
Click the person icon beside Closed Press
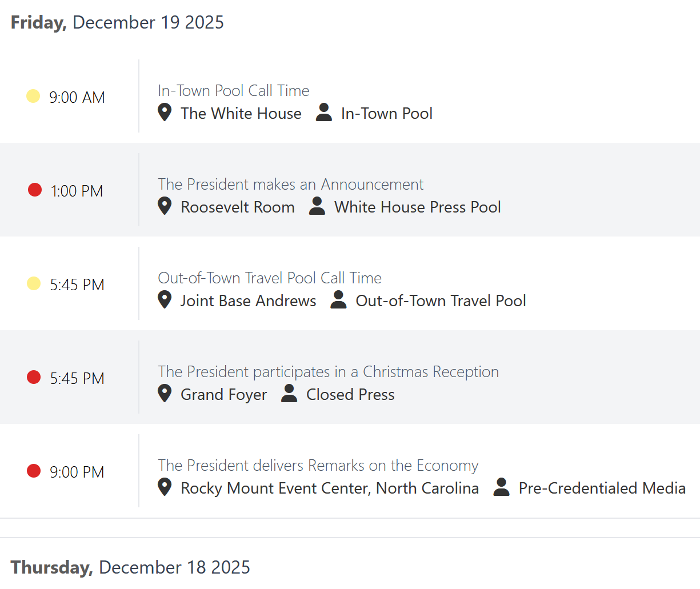289,394
